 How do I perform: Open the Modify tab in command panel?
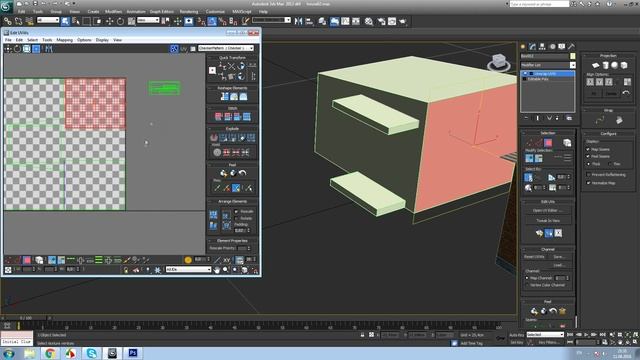point(532,47)
